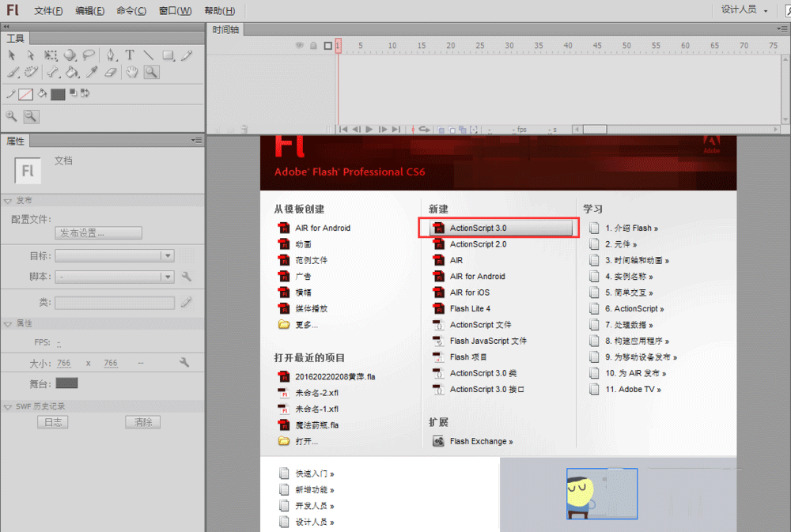Toggle onion skin outlines in timeline
This screenshot has height=532, width=791.
click(452, 130)
